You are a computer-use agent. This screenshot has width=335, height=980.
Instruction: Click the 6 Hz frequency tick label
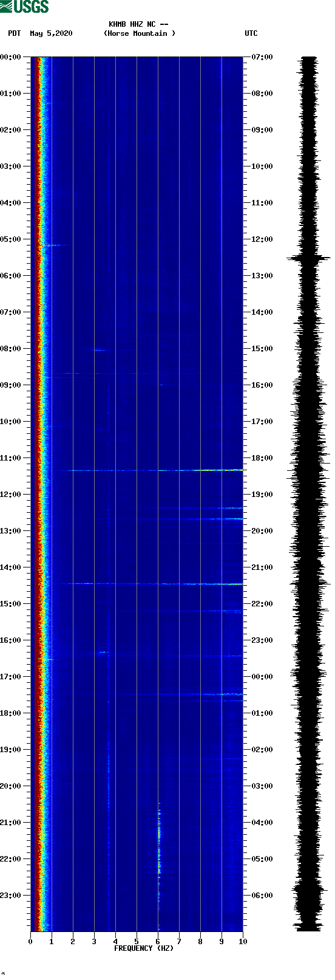(158, 942)
